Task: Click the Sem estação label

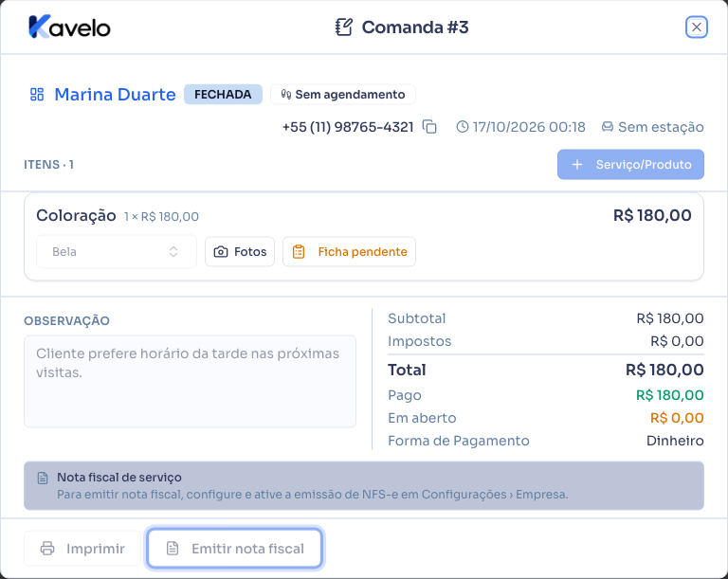Action: coord(661,127)
